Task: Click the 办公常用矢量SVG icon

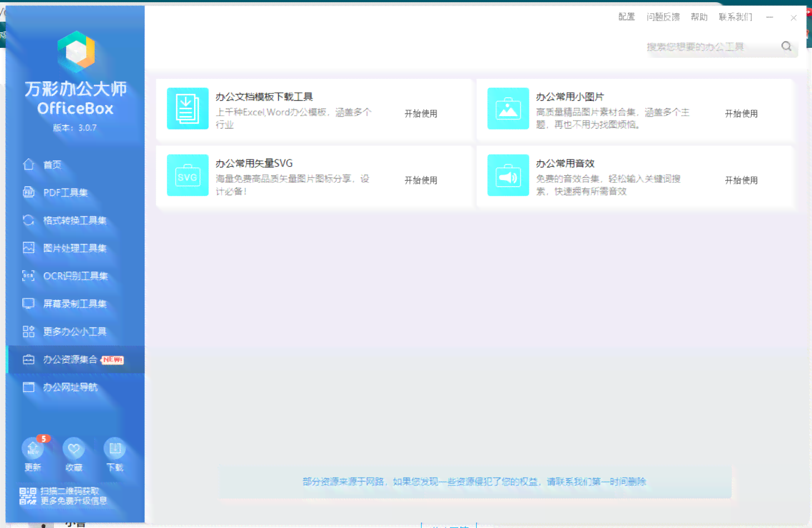Action: [188, 175]
